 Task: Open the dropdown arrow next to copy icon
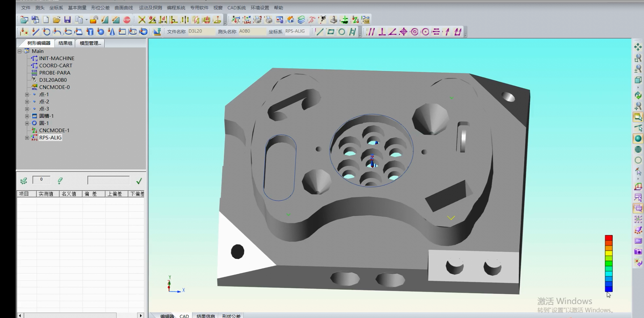[x=86, y=20]
